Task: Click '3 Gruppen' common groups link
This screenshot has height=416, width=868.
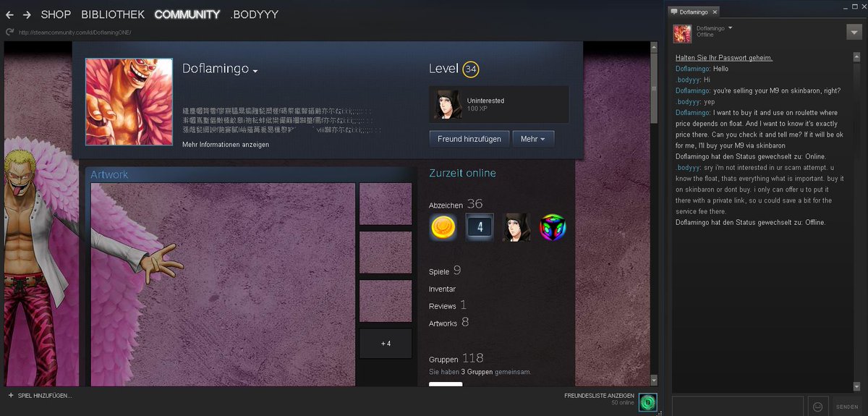Action: pos(477,372)
